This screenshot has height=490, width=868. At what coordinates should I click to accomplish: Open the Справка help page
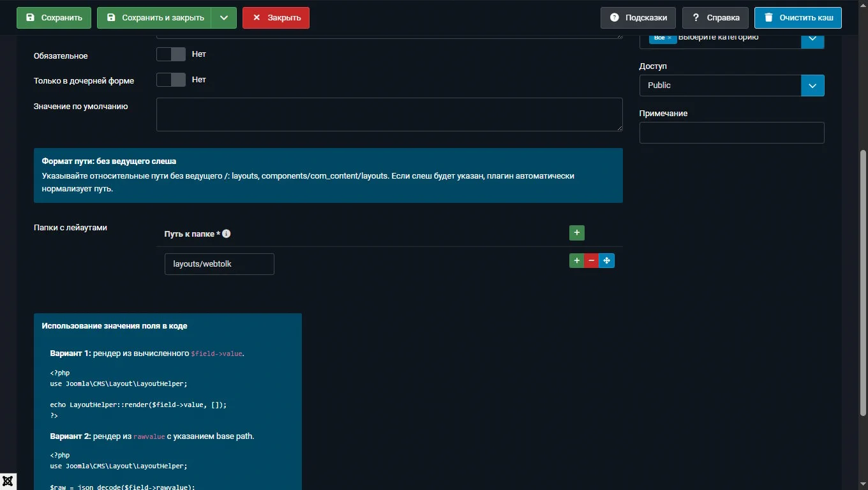tap(715, 18)
